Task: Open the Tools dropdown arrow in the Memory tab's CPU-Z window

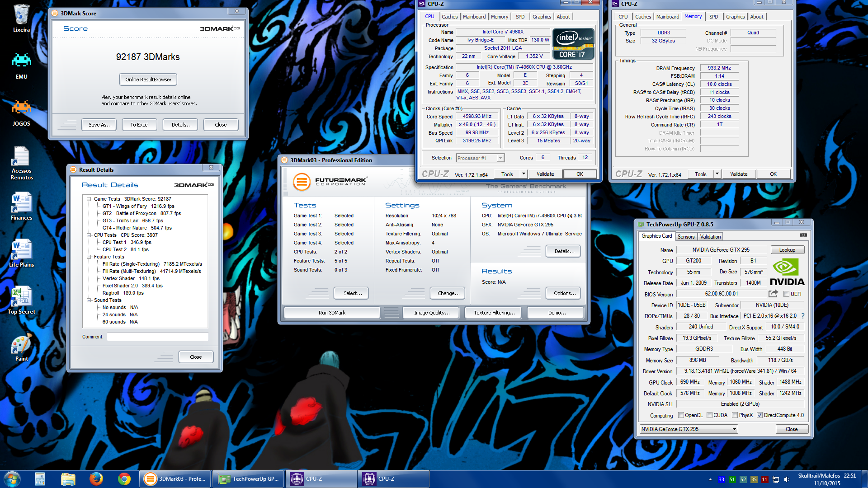Action: coord(717,174)
